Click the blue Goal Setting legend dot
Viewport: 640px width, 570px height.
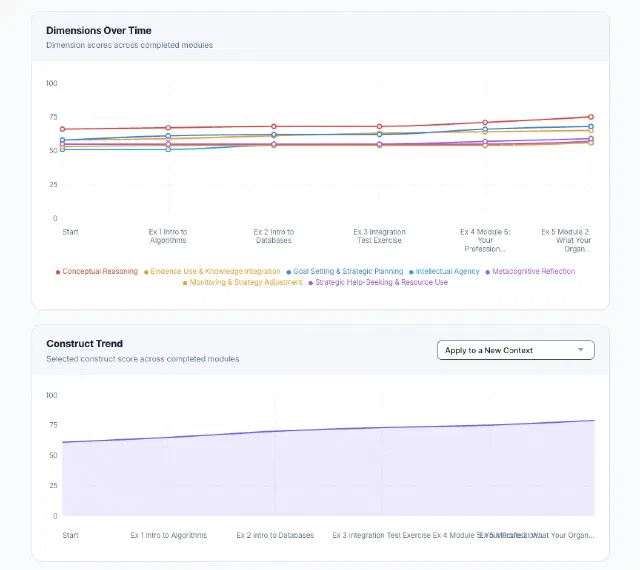point(289,272)
